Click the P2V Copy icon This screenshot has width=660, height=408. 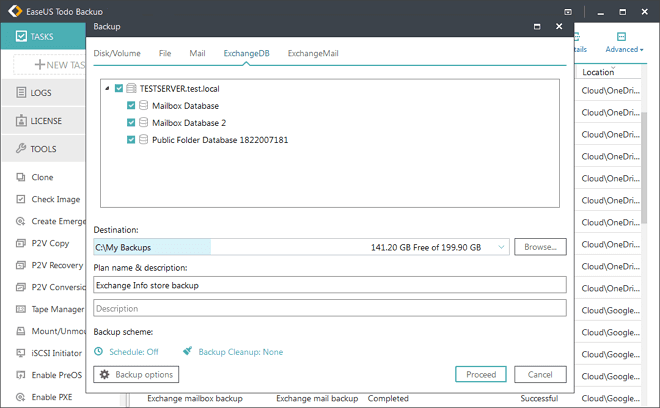click(x=21, y=243)
